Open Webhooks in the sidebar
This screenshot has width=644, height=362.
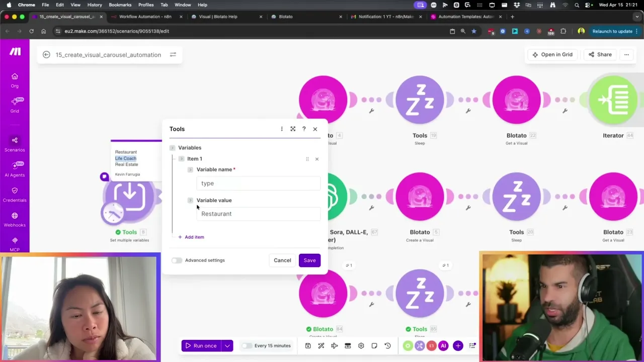[15, 220]
